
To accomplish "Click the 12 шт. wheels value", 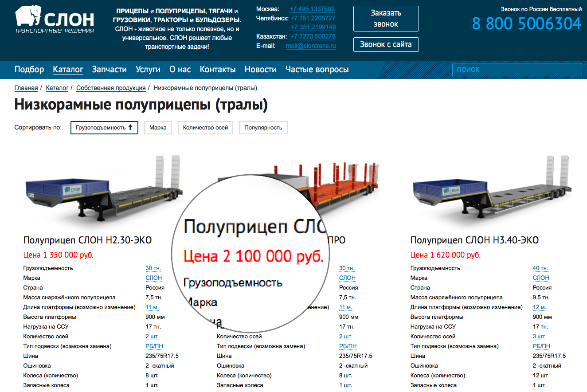I will click(540, 376).
